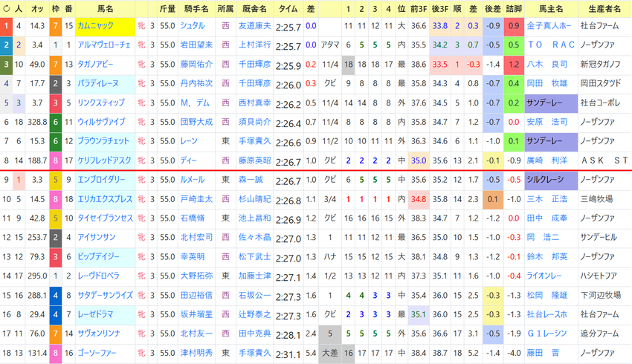
Task: Open horse ケリフレッドアスク page
Action: pyautogui.click(x=104, y=160)
